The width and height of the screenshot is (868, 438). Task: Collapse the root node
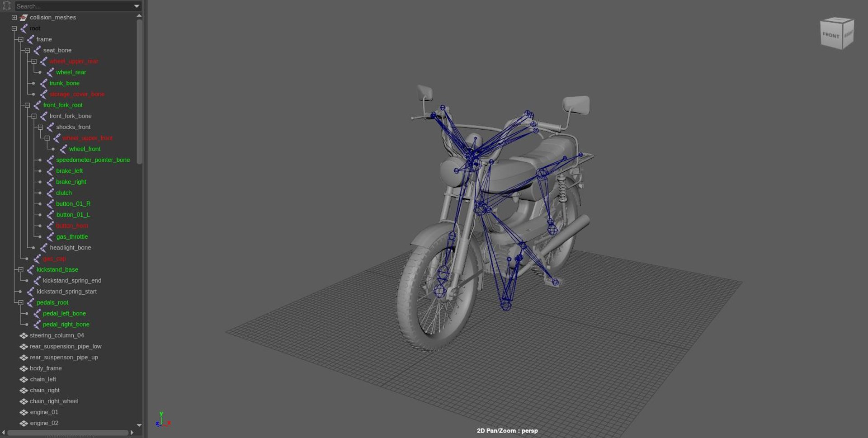tap(14, 28)
